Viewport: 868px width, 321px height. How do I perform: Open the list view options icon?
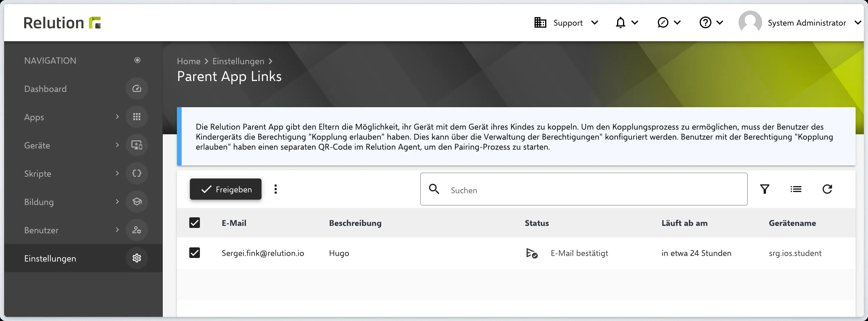pos(795,189)
